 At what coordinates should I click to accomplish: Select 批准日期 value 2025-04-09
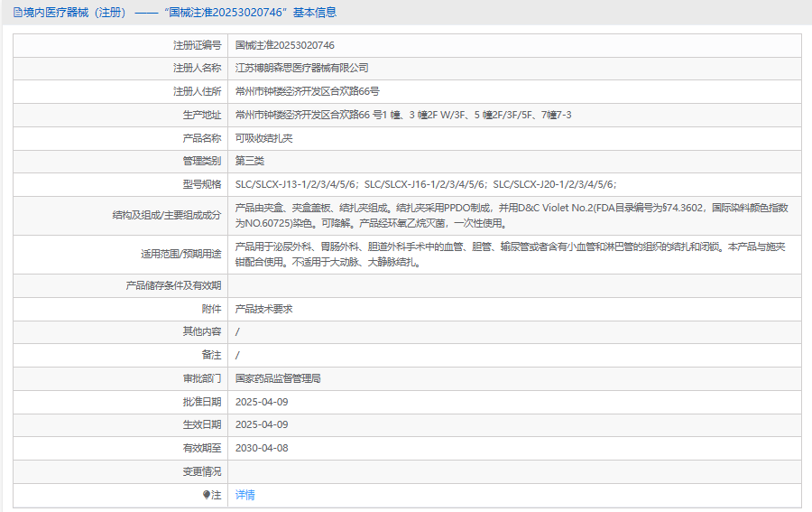click(x=262, y=402)
